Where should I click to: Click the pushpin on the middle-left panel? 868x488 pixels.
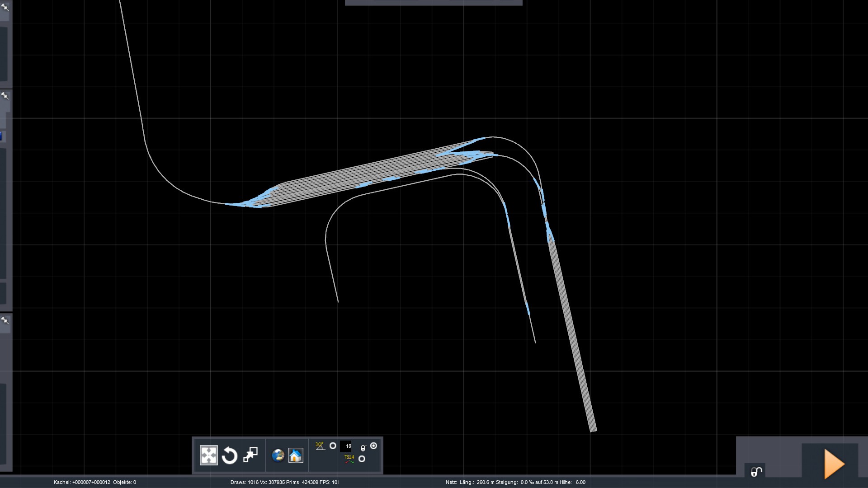pyautogui.click(x=5, y=96)
